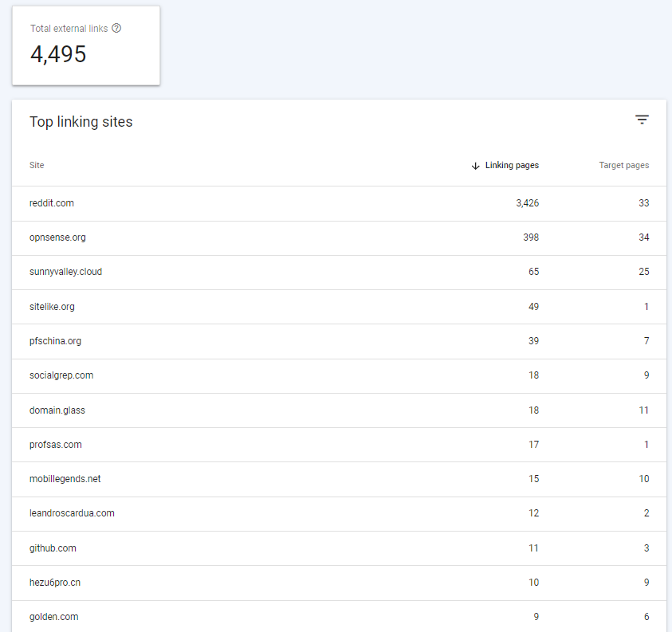672x632 pixels.
Task: Select github.com site entry
Action: point(53,548)
